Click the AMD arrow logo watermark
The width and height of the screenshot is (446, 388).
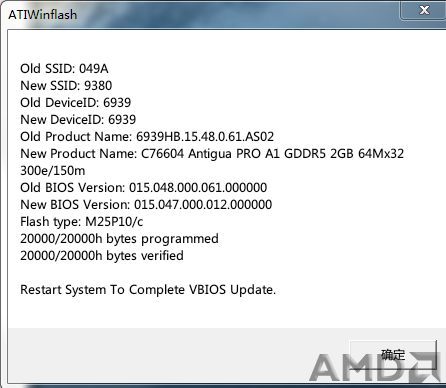425,367
